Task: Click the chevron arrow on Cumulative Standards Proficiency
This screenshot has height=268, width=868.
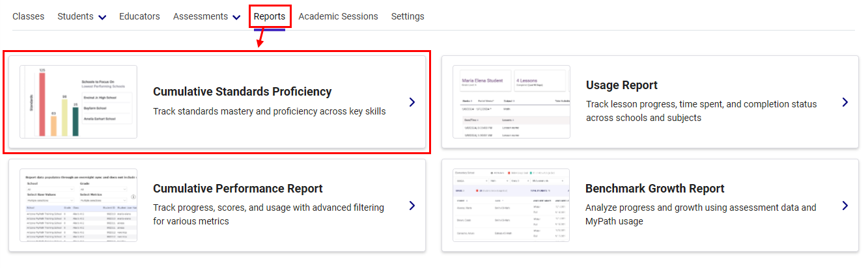Action: point(412,102)
